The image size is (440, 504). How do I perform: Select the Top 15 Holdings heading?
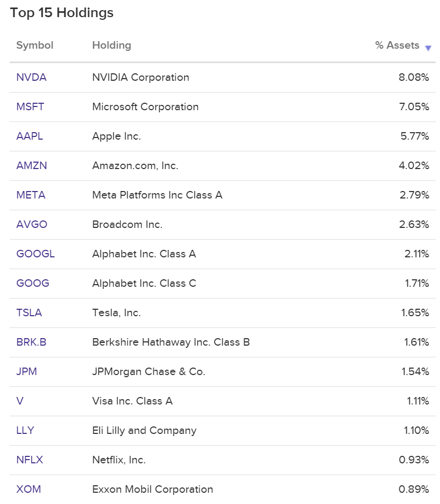62,12
